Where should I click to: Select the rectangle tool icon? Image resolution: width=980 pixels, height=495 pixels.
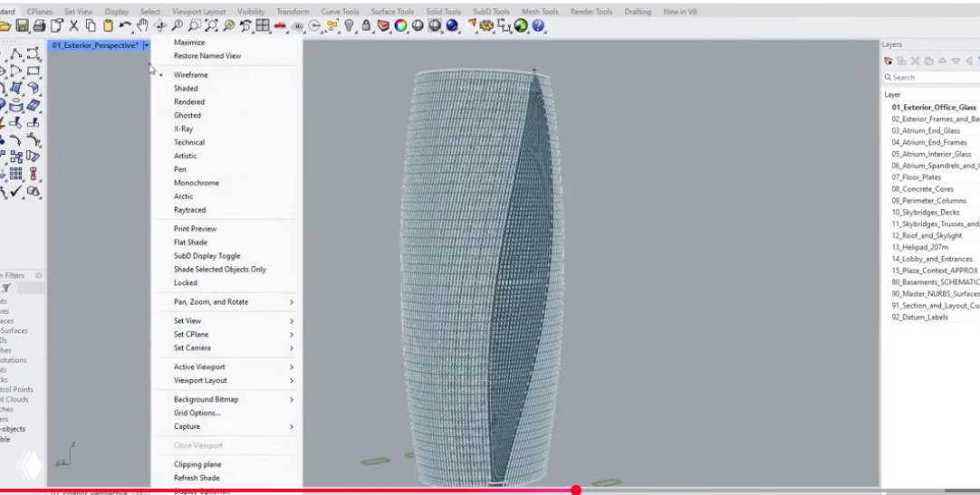click(x=34, y=71)
